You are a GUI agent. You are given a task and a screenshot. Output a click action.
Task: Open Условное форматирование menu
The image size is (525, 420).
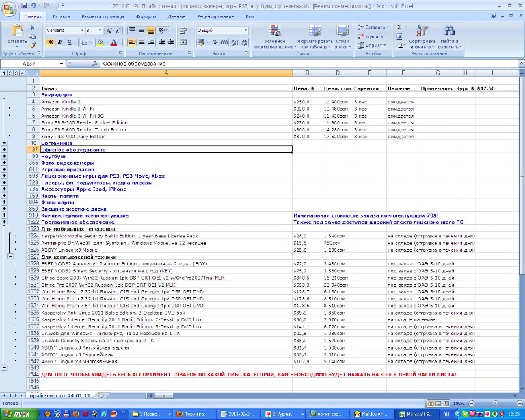(x=275, y=36)
